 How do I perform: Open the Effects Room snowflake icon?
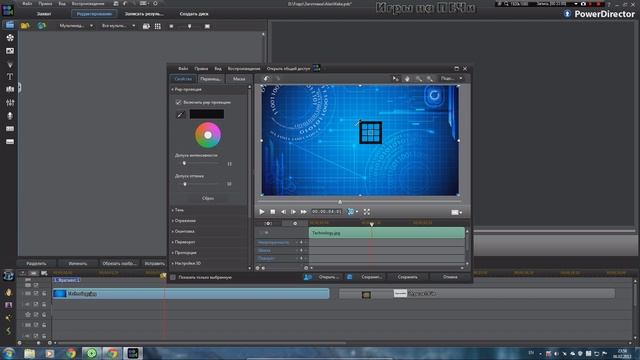pyautogui.click(x=10, y=38)
